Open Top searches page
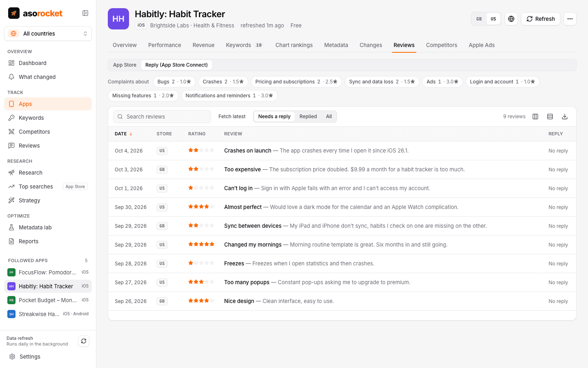The width and height of the screenshot is (588, 368). [x=48, y=186]
